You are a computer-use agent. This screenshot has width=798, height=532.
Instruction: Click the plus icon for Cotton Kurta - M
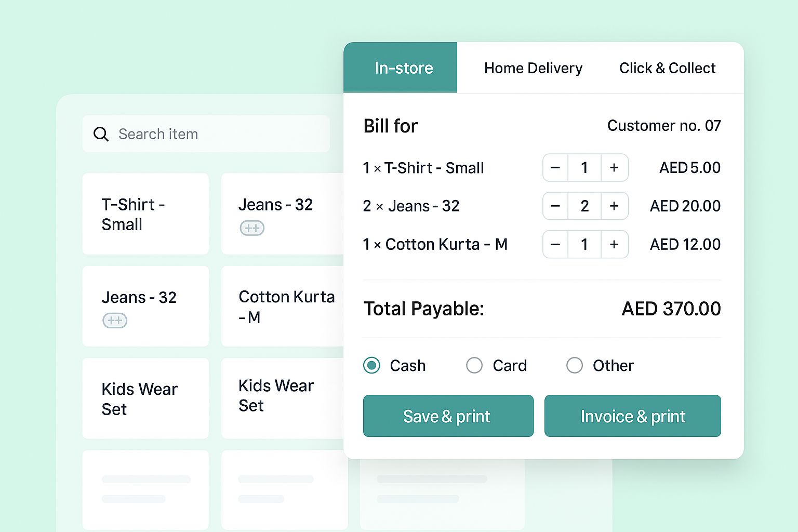tap(614, 244)
